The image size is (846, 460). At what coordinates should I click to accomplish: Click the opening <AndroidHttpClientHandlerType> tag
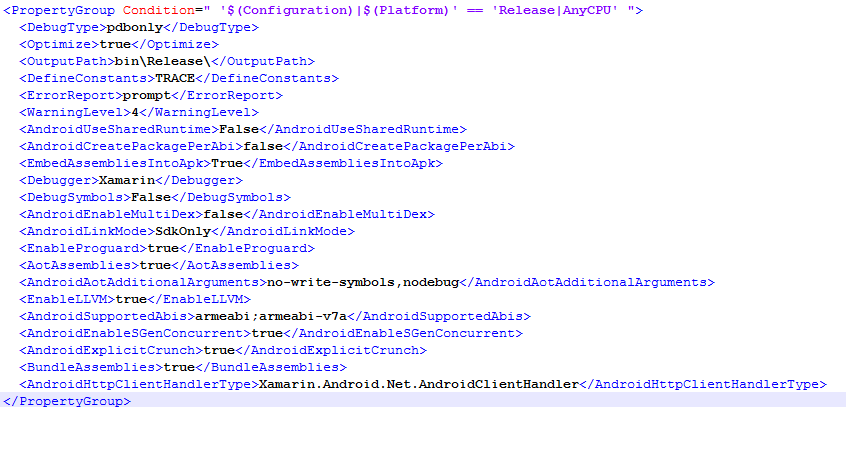tap(139, 385)
